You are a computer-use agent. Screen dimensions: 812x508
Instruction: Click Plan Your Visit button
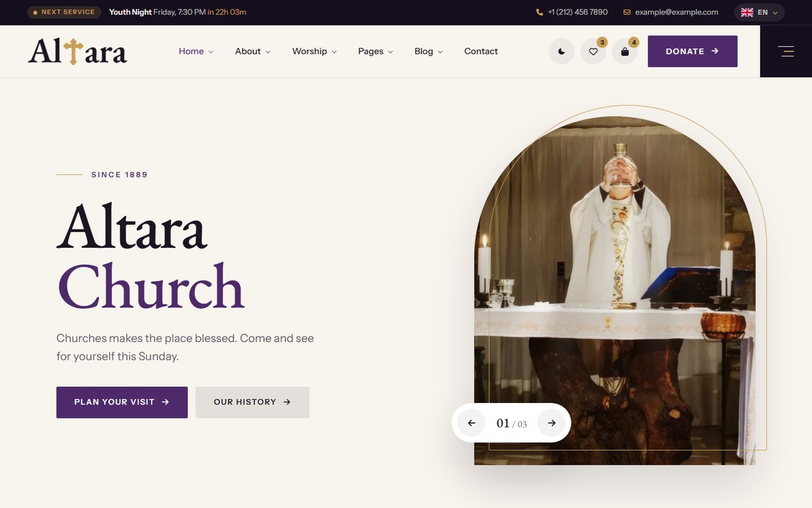[122, 402]
